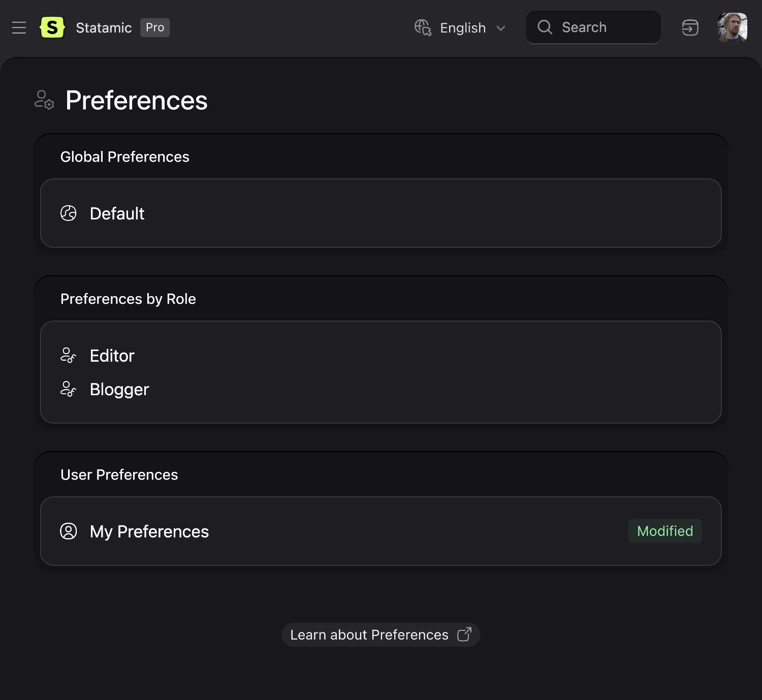Click the user-gear Preferences page icon
The image size is (762, 700).
coord(44,101)
